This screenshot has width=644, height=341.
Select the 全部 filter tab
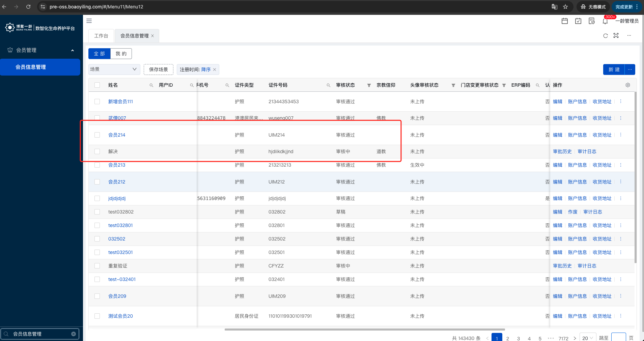(100, 54)
